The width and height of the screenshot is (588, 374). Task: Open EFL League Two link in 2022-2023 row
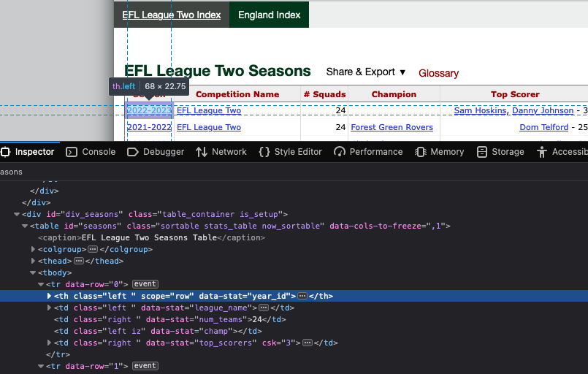click(209, 110)
